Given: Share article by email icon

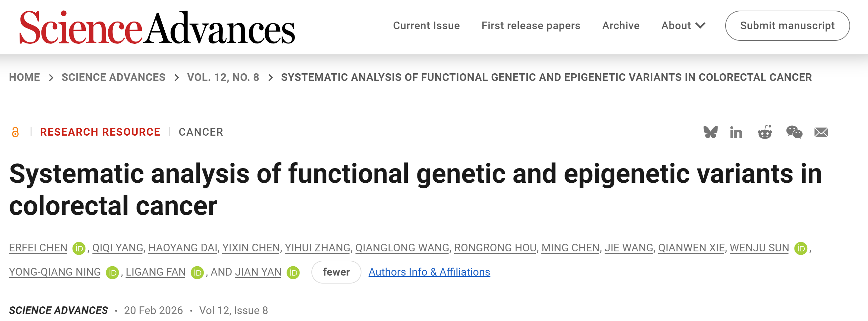Looking at the screenshot, I should 821,132.
